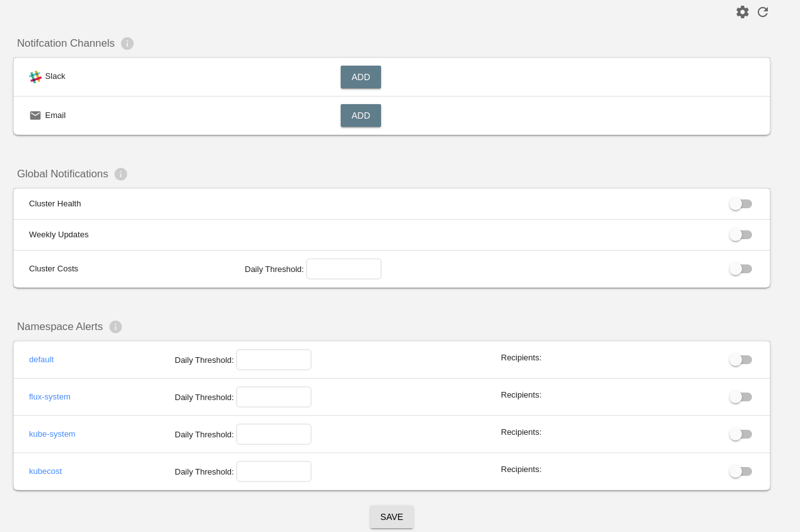Open the flux-system namespace link
This screenshot has width=800, height=532.
[x=50, y=397]
